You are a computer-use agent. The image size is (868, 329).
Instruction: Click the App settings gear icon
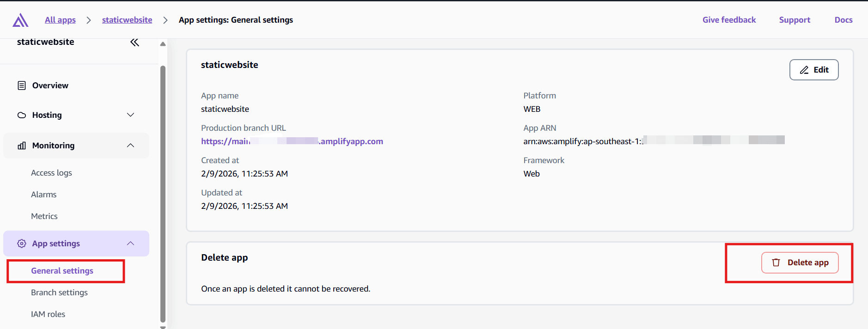pyautogui.click(x=22, y=244)
